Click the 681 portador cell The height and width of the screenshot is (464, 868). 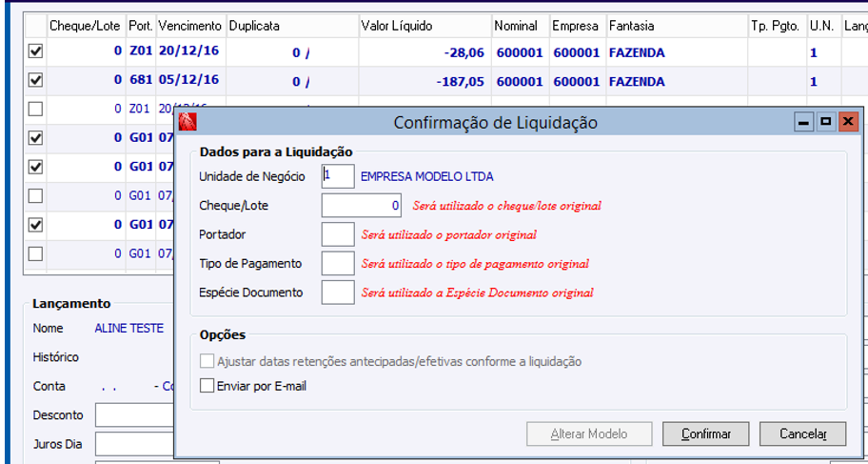pos(141,80)
